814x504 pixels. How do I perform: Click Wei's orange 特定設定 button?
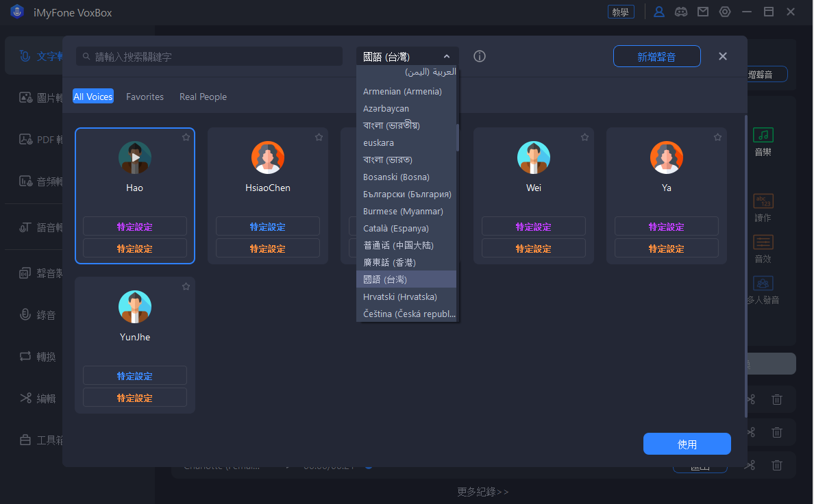(534, 248)
